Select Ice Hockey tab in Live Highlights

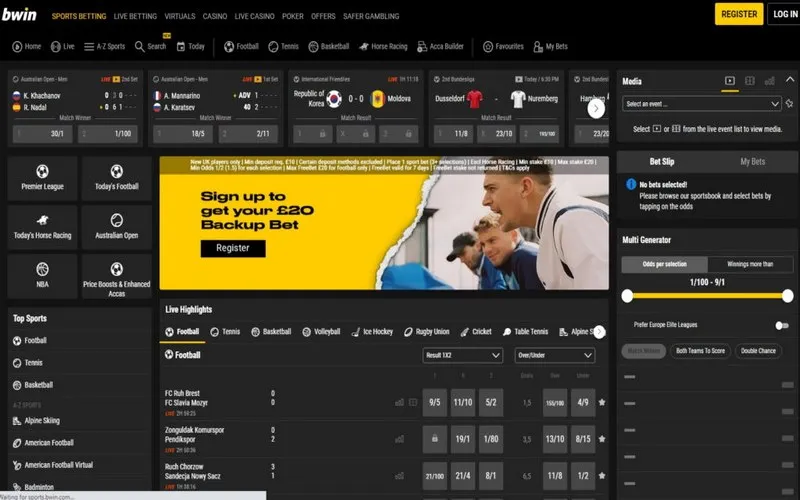[372, 332]
